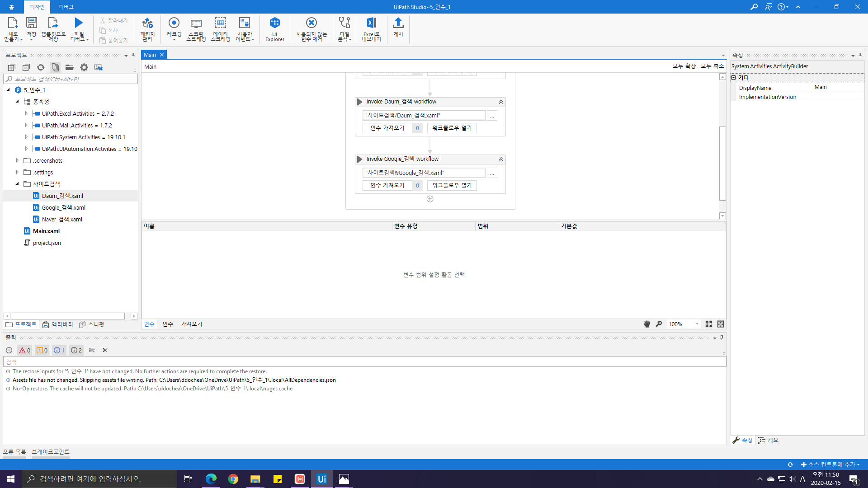The height and width of the screenshot is (488, 868).
Task: Click the designer vertical scrollbar thumb
Action: click(722, 163)
